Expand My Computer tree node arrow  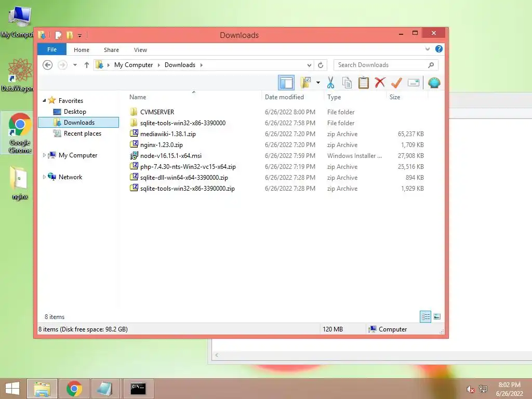point(44,155)
